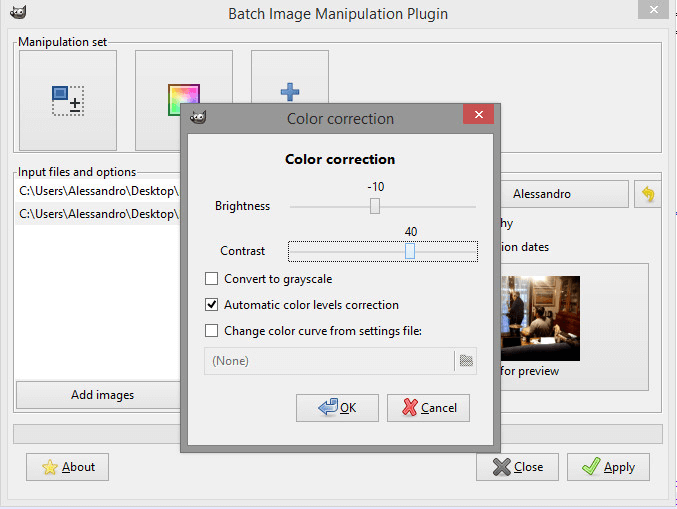Click the Brightness slider handle

[375, 206]
